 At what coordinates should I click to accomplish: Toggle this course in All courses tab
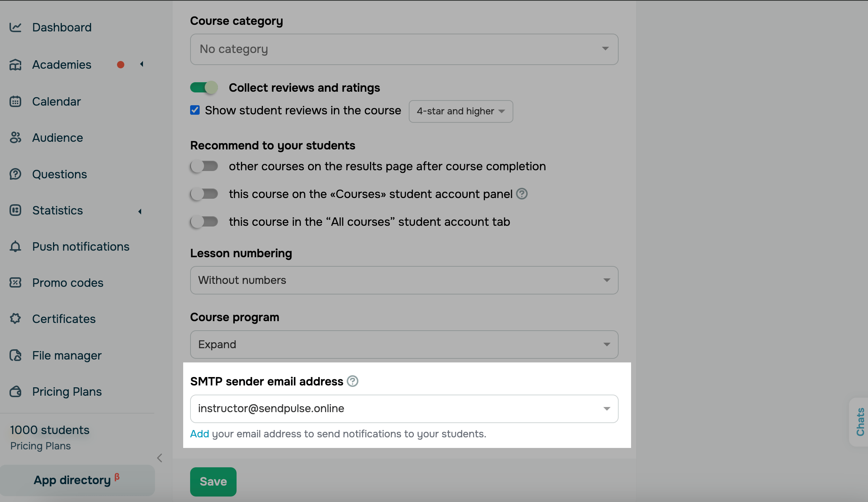point(204,222)
